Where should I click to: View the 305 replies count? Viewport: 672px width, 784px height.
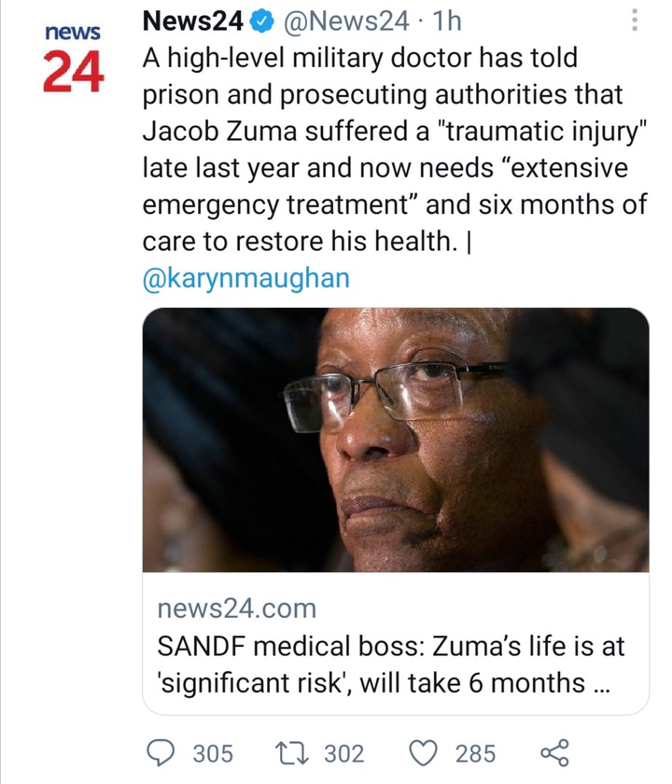(213, 753)
